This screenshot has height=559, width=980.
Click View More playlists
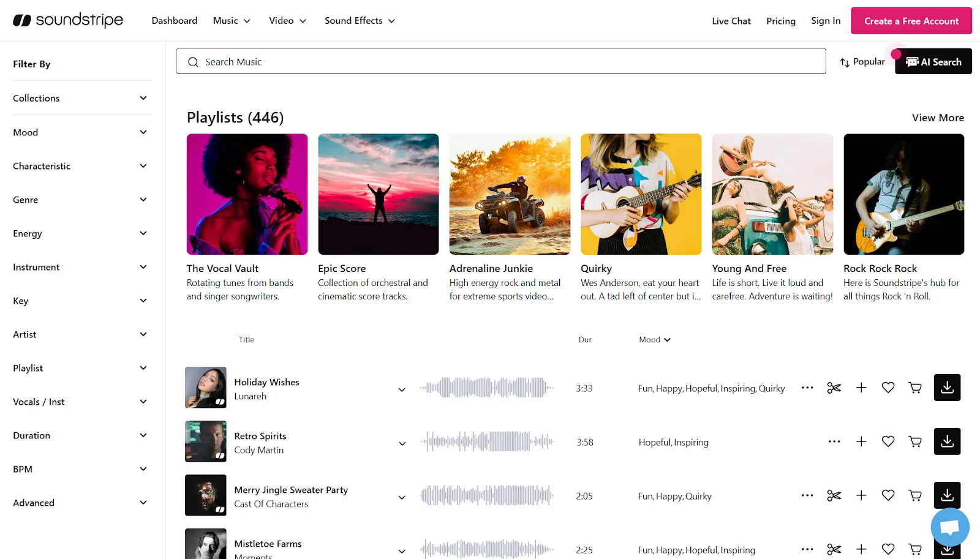[x=938, y=118]
